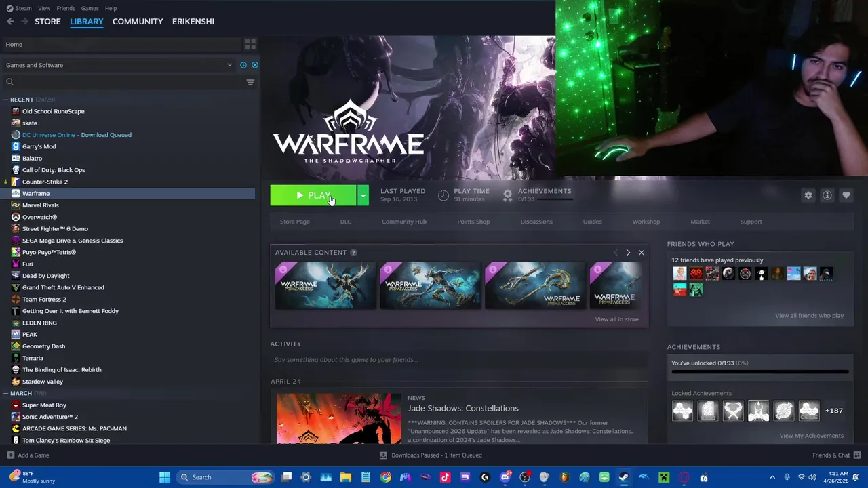The height and width of the screenshot is (488, 868).
Task: Open the Windows Start button
Action: pos(164,477)
